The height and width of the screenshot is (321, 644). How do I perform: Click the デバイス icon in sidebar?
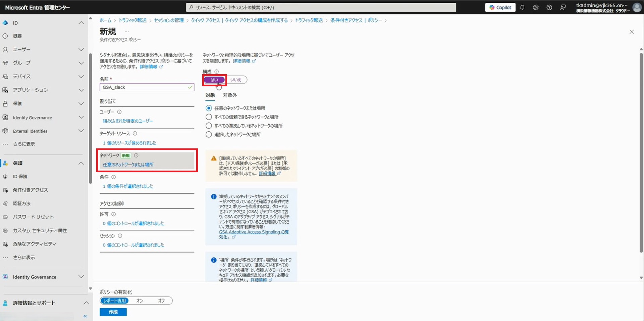(5, 77)
